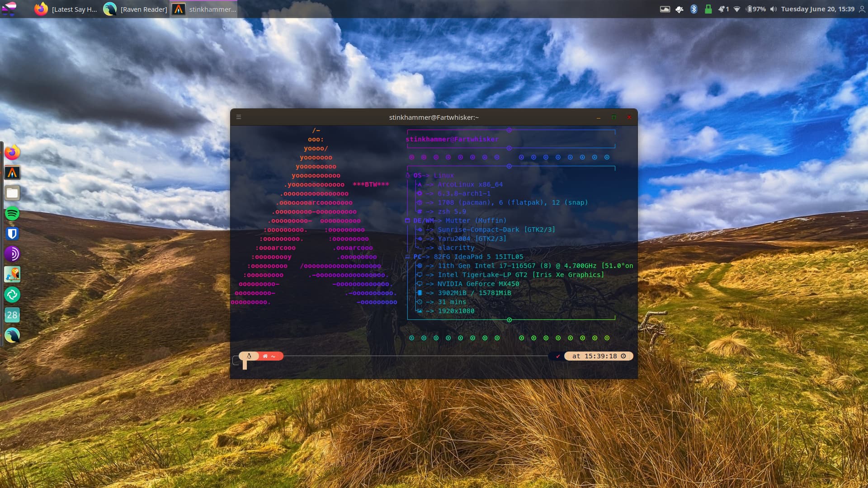Viewport: 868px width, 488px height.
Task: Open the Files manager dock icon
Action: (12, 193)
